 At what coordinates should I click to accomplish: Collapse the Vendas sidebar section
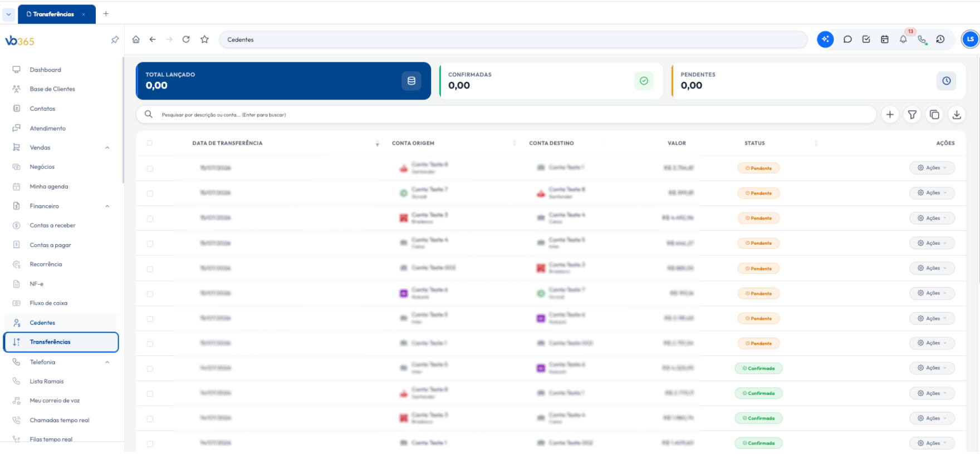pos(107,148)
